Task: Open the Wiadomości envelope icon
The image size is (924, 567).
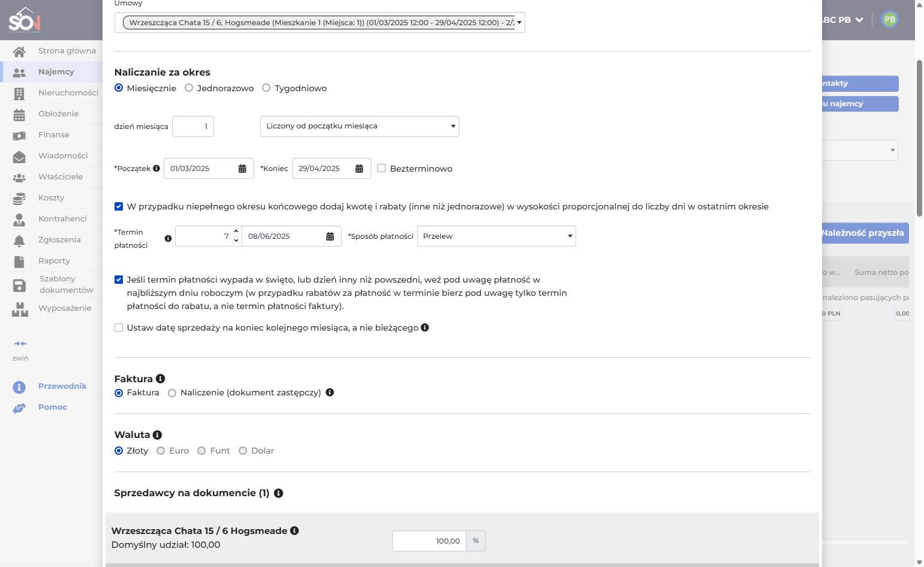Action: (19, 157)
